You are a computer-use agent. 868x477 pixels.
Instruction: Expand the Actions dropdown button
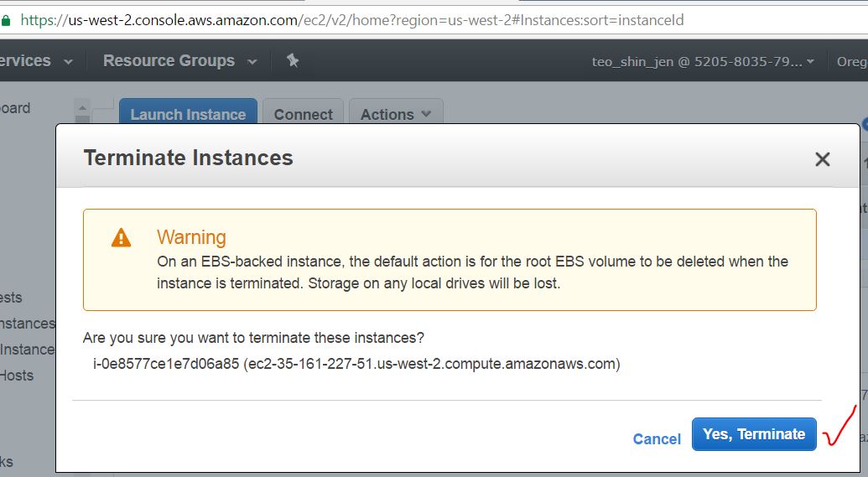coord(396,115)
